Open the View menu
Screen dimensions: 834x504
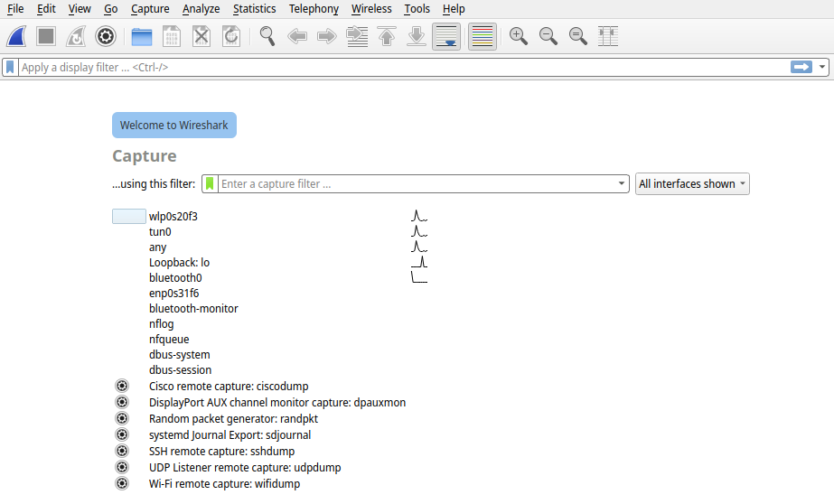(80, 9)
